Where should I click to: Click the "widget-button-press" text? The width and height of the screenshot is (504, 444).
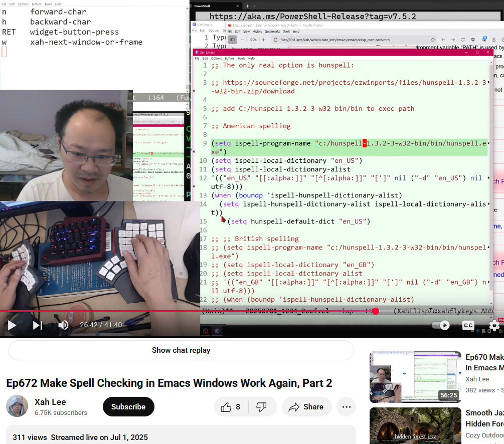74,32
